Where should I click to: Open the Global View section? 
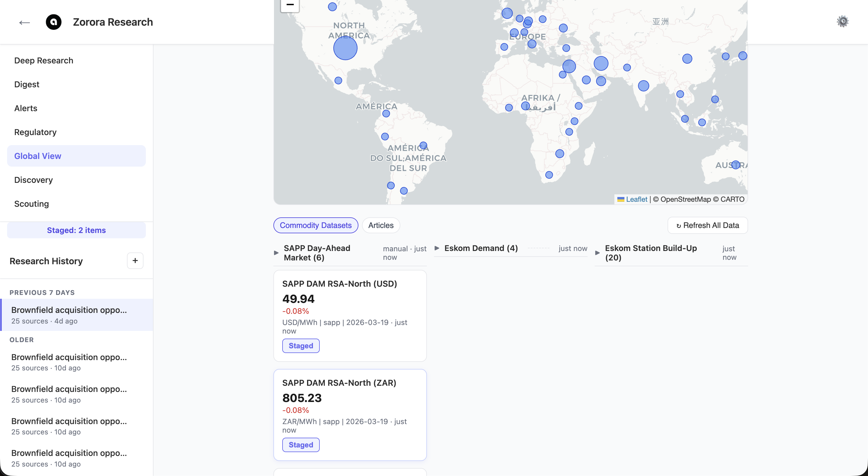(38, 155)
